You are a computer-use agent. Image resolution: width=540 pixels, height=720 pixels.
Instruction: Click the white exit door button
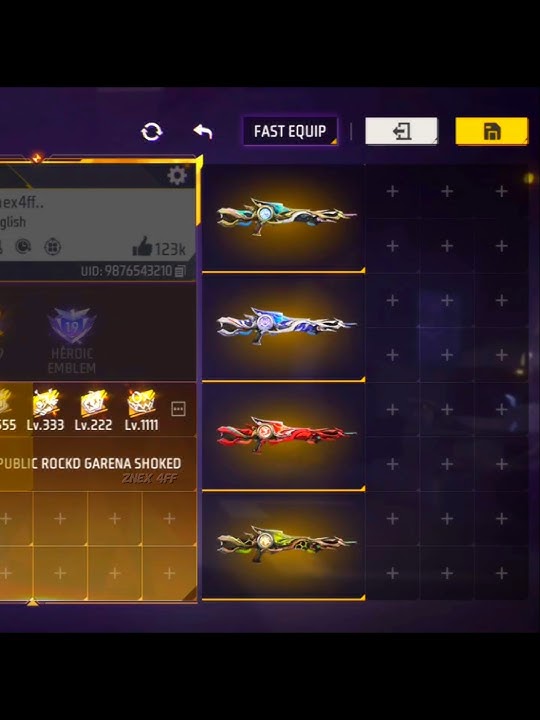pos(401,131)
